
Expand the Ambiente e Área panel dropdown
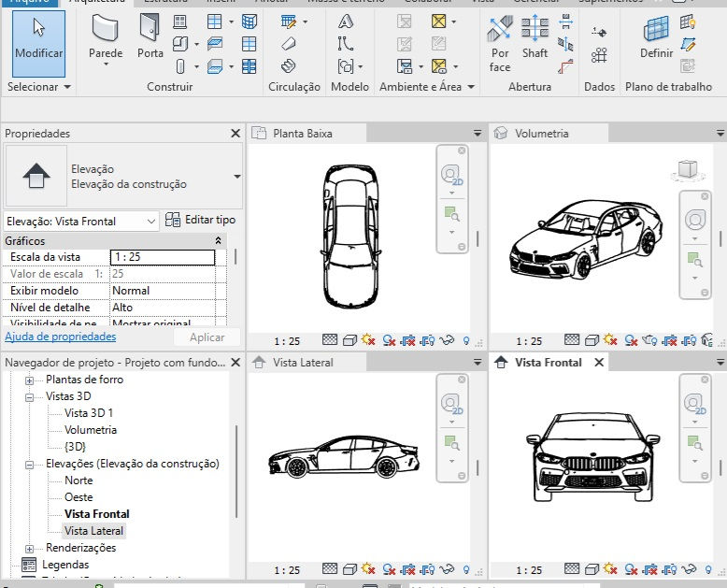[x=471, y=87]
